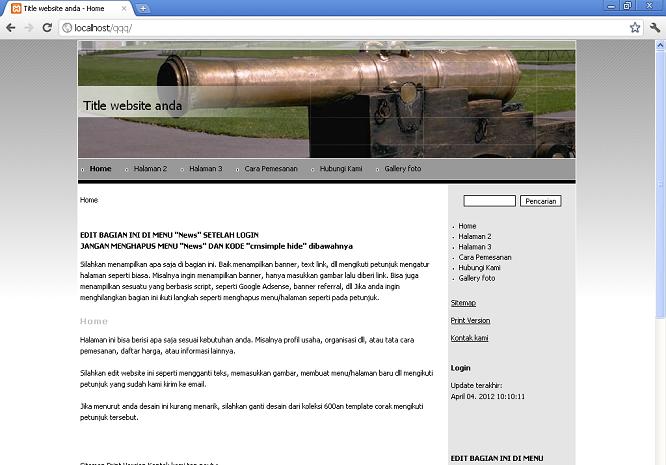
Task: Click the Home breadcrumb text above content
Action: (x=89, y=200)
